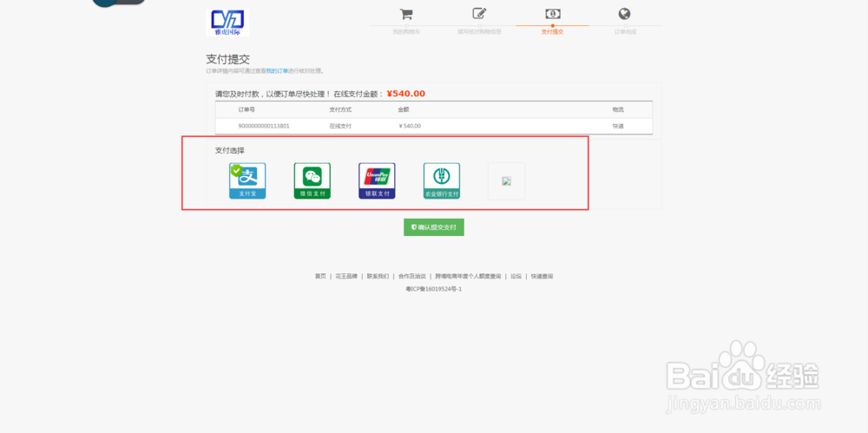Choose 微信支付 WeChat payment option
This screenshot has width=868, height=433.
pyautogui.click(x=312, y=181)
